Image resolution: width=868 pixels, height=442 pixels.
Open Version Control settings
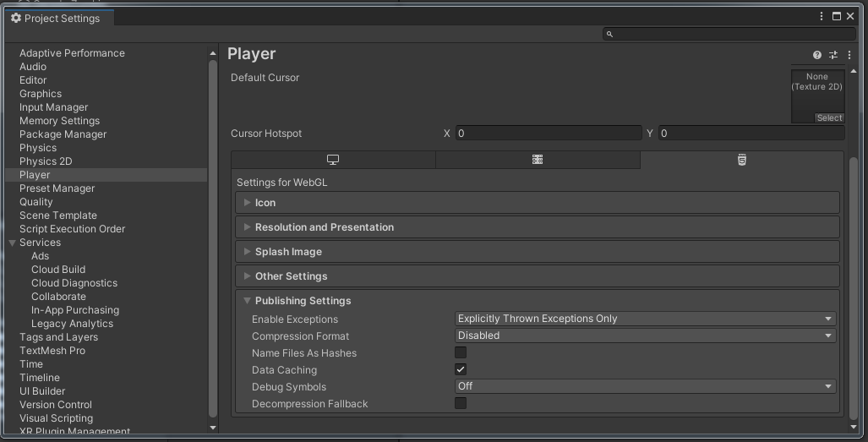55,405
